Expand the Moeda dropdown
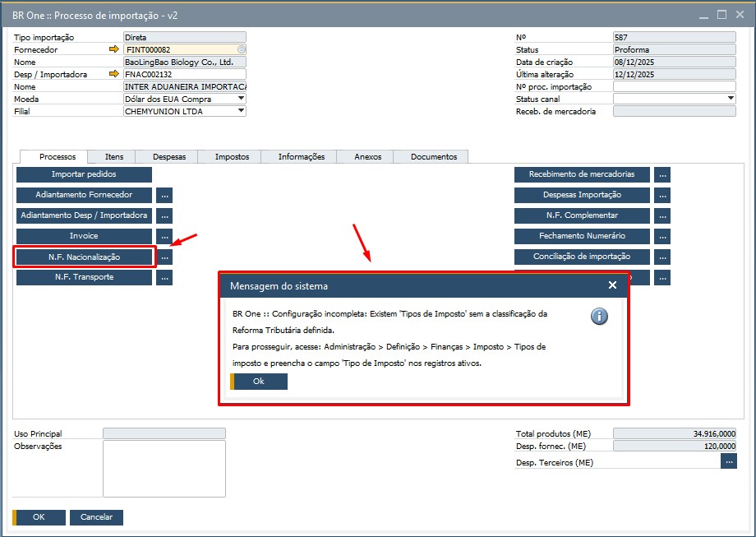The height and width of the screenshot is (537, 756). pyautogui.click(x=241, y=99)
